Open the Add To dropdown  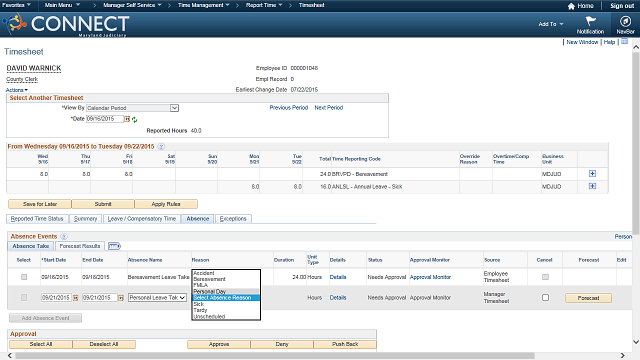[x=551, y=24]
